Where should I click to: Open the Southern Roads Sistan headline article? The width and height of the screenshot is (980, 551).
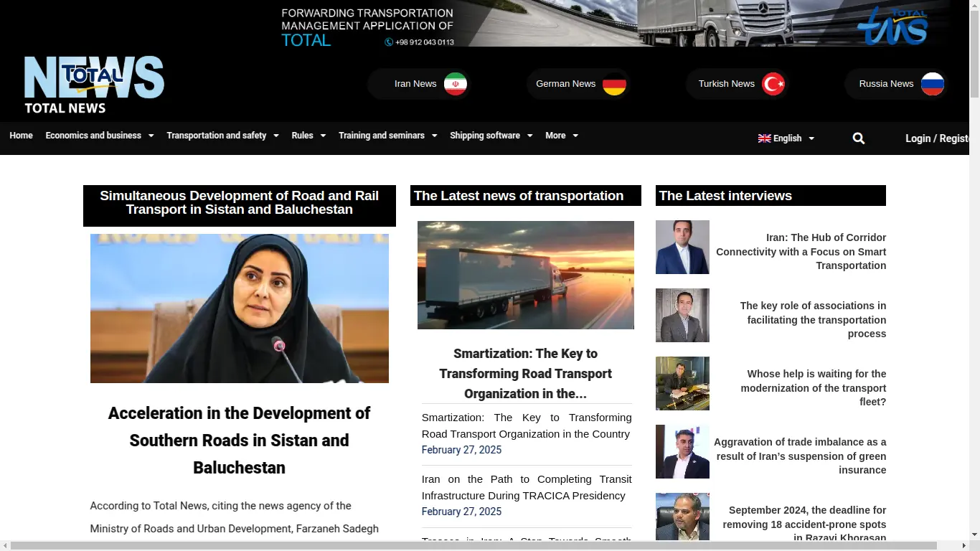[239, 440]
